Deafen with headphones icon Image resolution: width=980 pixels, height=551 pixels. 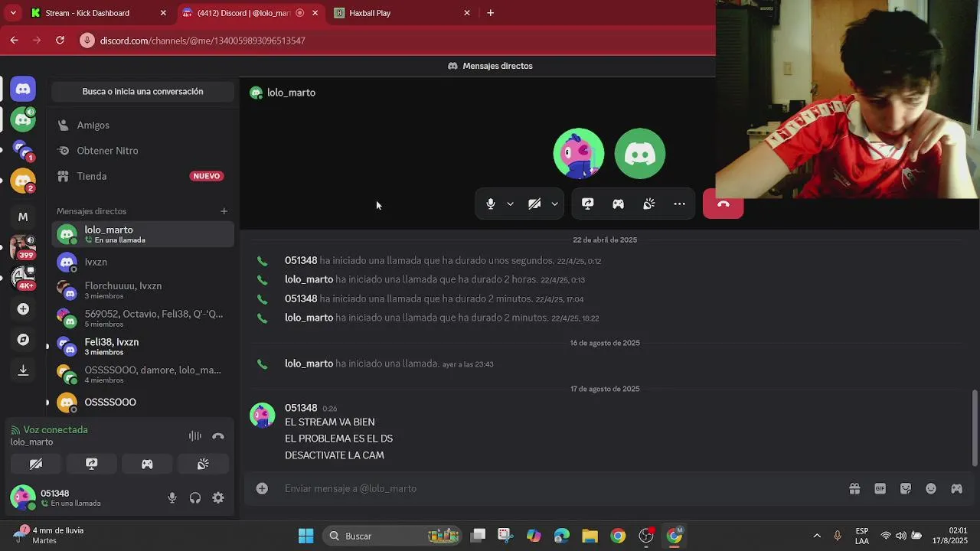195,498
